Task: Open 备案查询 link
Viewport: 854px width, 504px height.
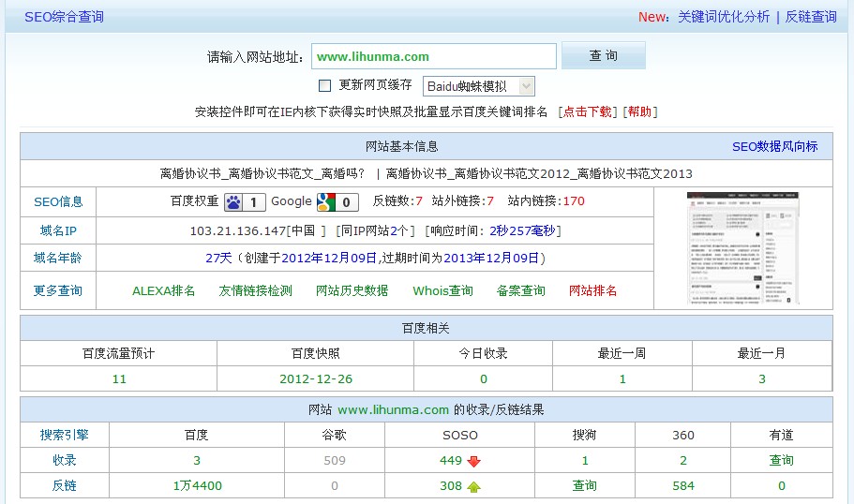Action: [x=521, y=290]
